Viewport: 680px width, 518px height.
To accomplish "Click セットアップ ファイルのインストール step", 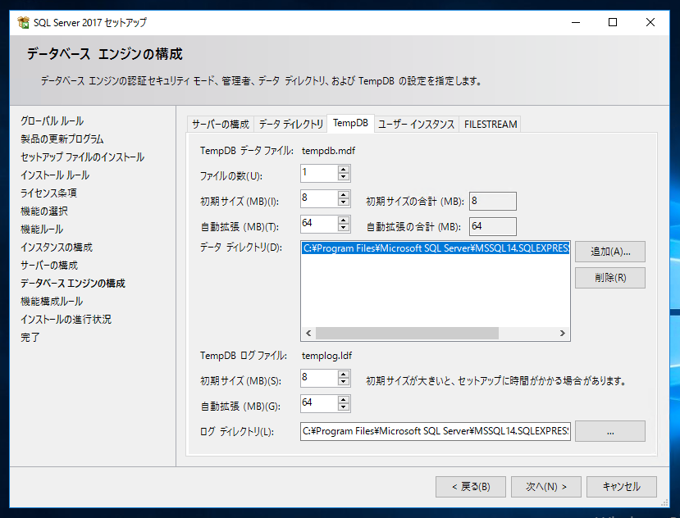I will tap(82, 157).
